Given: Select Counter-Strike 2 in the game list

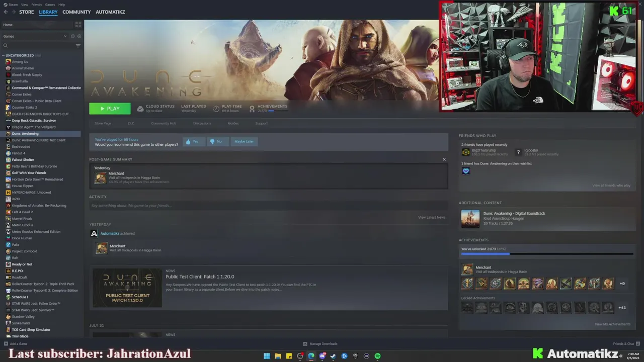Looking at the screenshot, I should pos(25,108).
